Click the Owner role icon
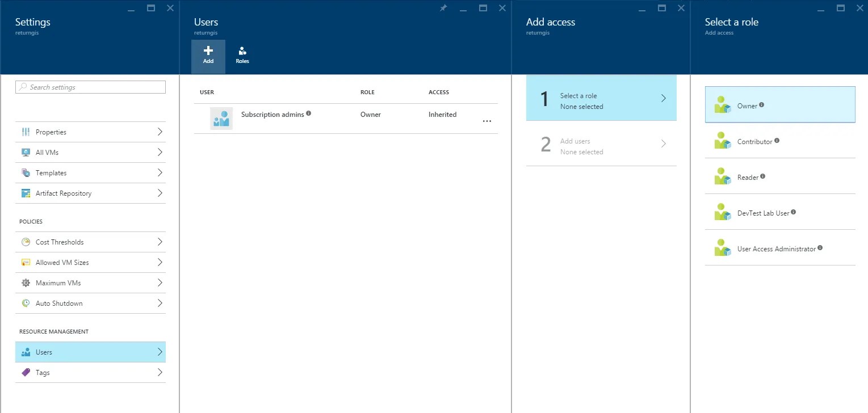 tap(723, 105)
